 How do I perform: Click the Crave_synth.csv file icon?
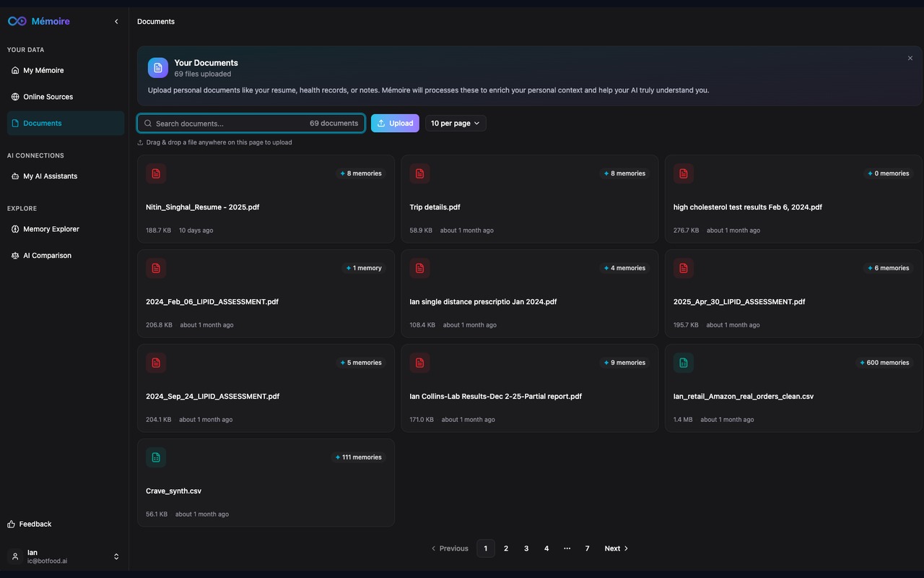point(156,457)
